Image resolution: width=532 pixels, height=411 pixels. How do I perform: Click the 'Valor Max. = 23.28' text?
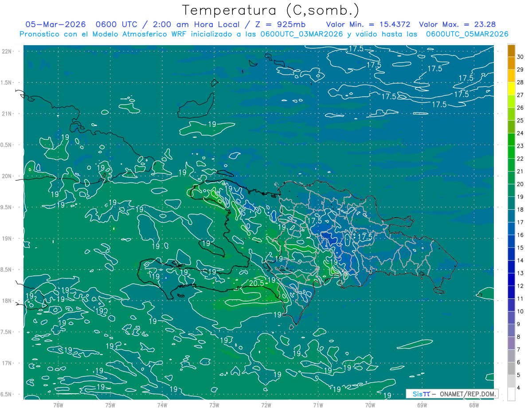(458, 24)
